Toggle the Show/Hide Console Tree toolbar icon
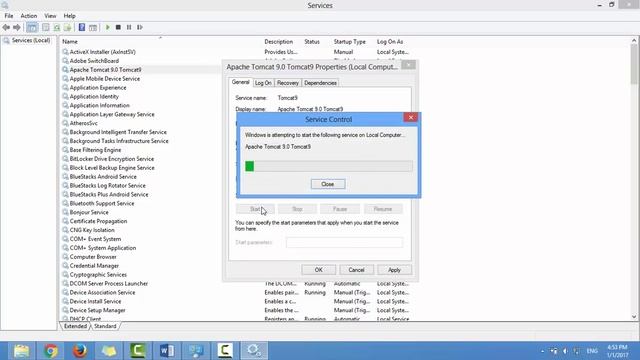Image resolution: width=640 pixels, height=360 pixels. pyautogui.click(x=32, y=27)
